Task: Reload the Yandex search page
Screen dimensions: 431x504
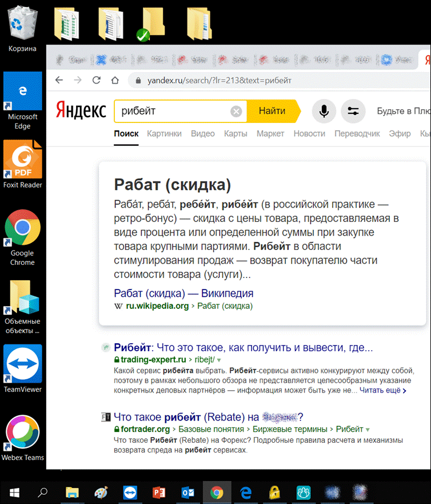Action: [97, 80]
